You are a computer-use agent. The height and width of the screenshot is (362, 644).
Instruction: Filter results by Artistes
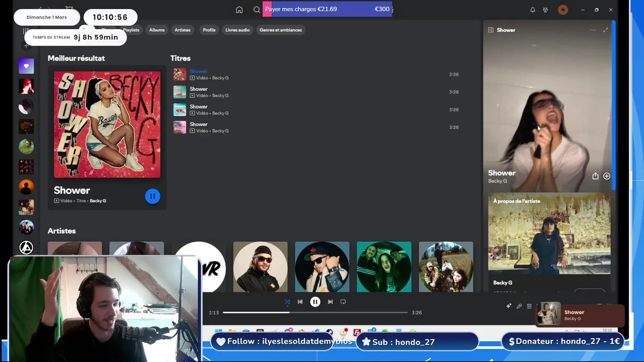[x=183, y=30]
